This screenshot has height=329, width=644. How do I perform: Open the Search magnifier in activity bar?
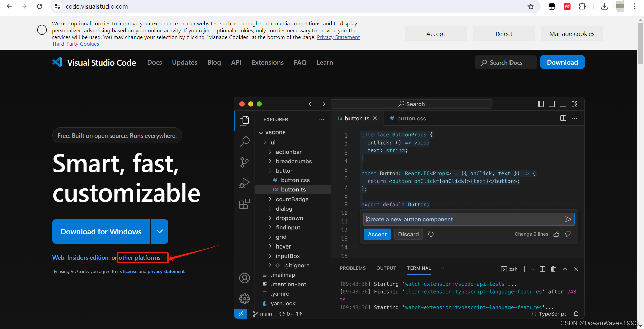tap(245, 142)
